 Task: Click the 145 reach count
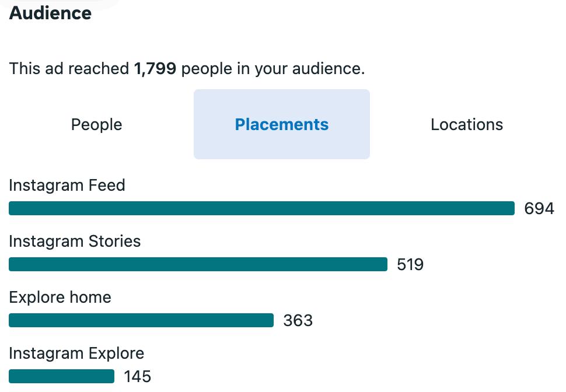(138, 377)
